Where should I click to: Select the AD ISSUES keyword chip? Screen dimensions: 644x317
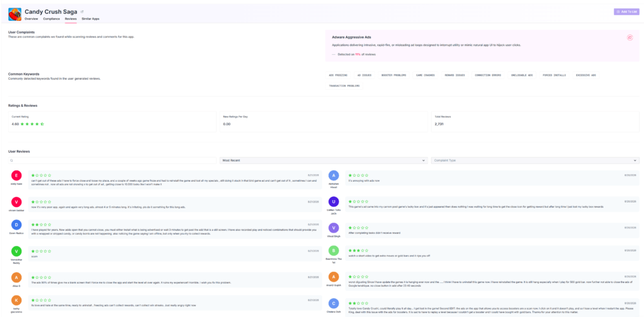click(364, 75)
